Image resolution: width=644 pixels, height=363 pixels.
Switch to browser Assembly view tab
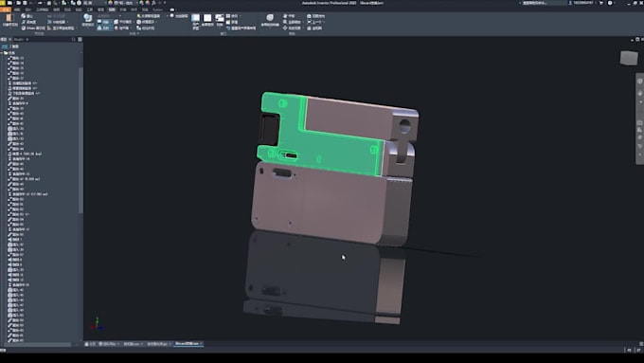(4, 46)
